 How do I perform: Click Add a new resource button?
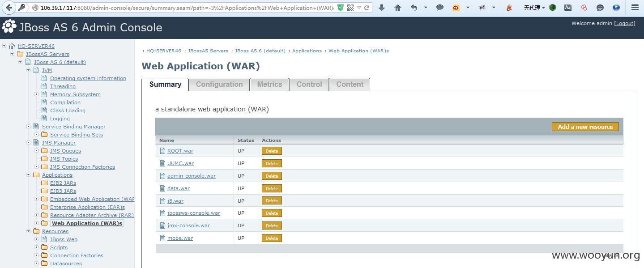585,127
